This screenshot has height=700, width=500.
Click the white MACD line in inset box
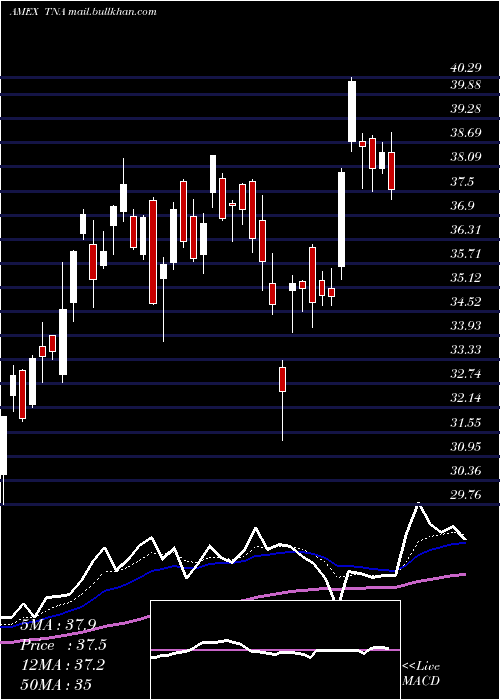(272, 650)
